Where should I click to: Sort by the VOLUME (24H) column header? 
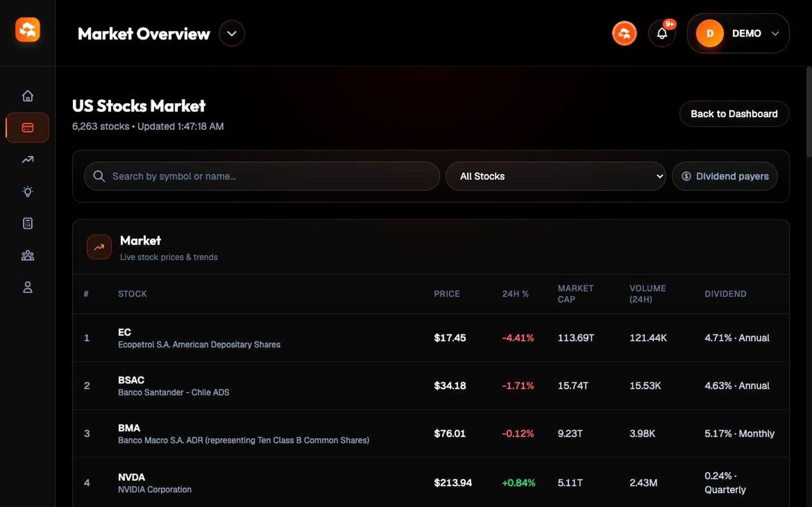[x=647, y=294]
